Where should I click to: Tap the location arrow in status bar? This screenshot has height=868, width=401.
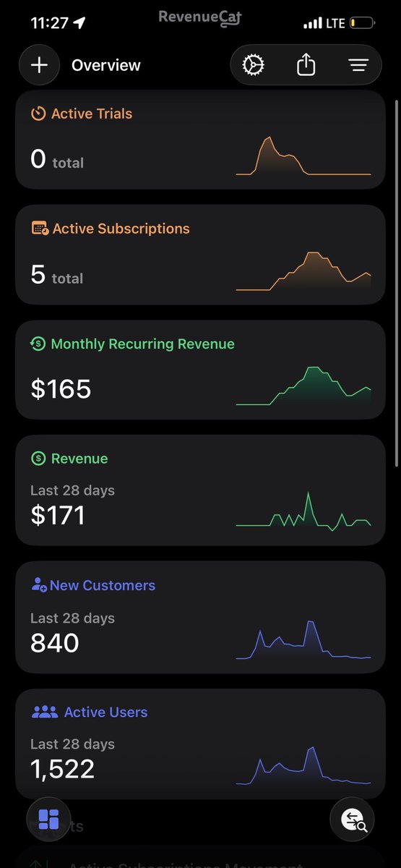pyautogui.click(x=79, y=23)
